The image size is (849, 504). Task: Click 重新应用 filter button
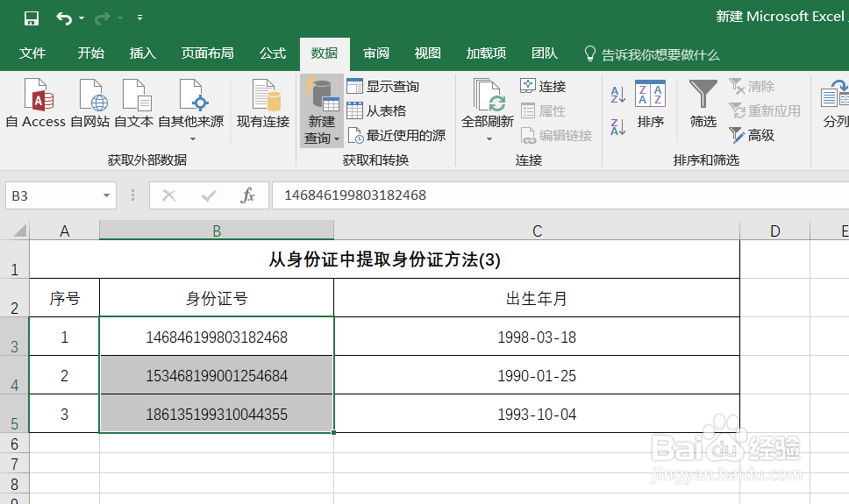coord(765,111)
